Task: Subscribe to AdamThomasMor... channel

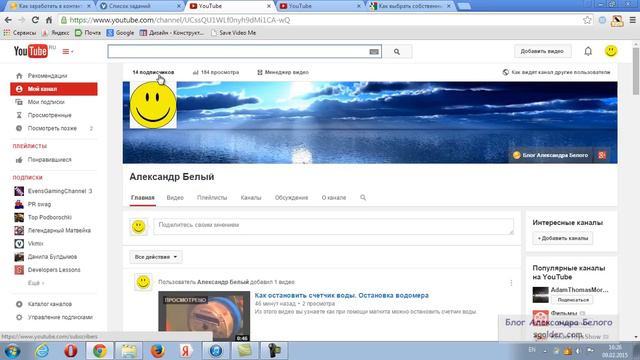Action: [573, 300]
